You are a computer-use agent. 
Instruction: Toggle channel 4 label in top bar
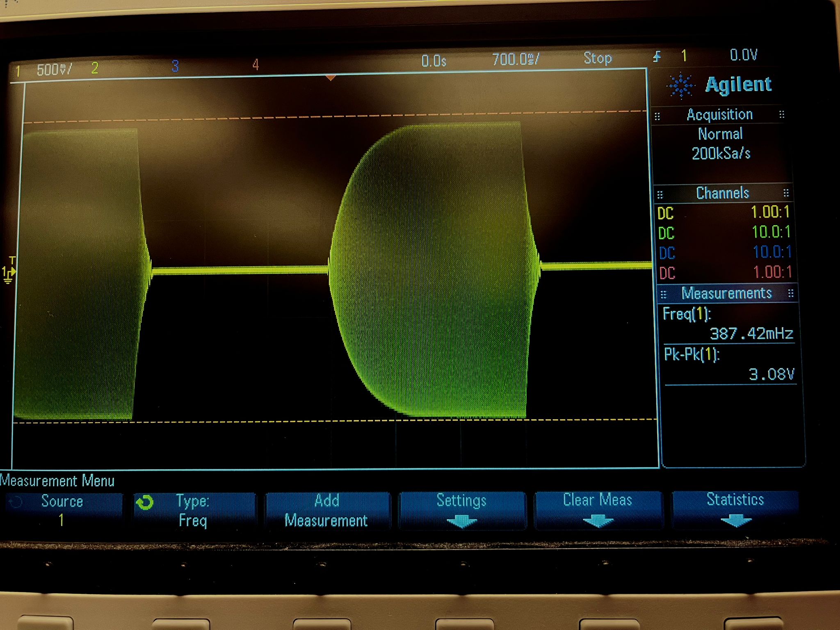[x=256, y=64]
